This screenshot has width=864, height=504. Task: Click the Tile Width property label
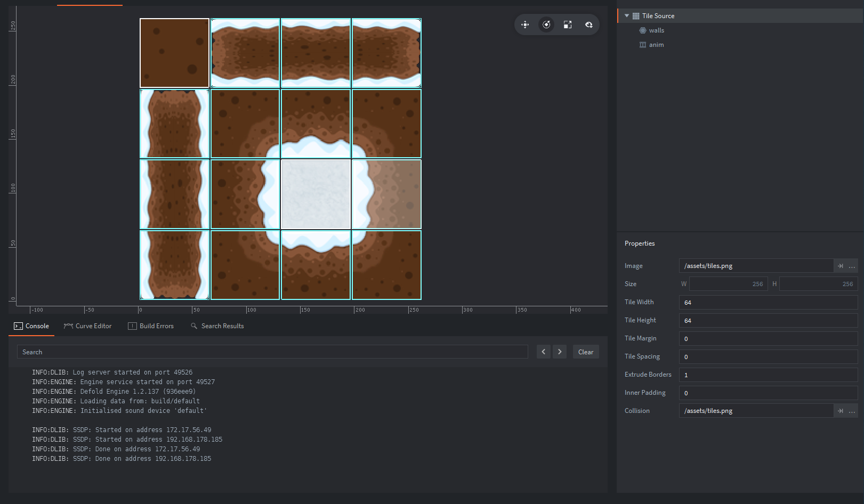[639, 302]
